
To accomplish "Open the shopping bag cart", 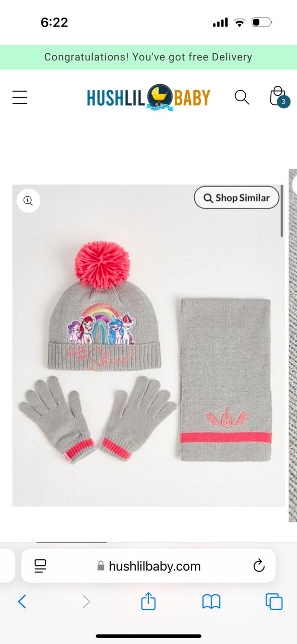I will click(x=277, y=96).
